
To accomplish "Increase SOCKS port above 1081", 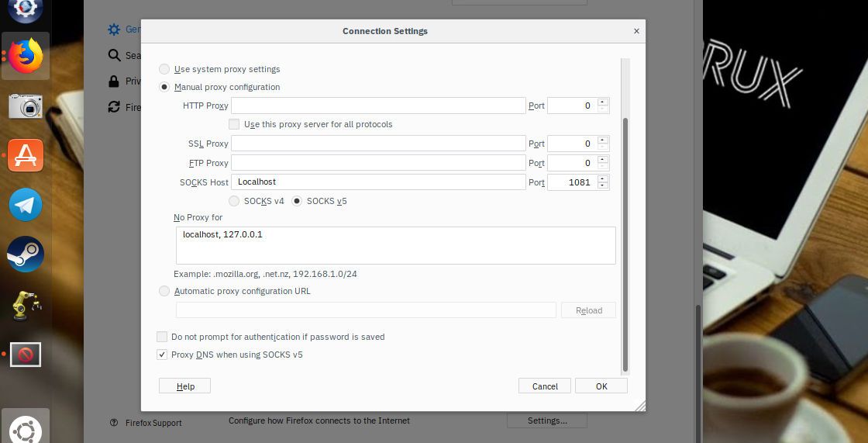I will tap(604, 178).
